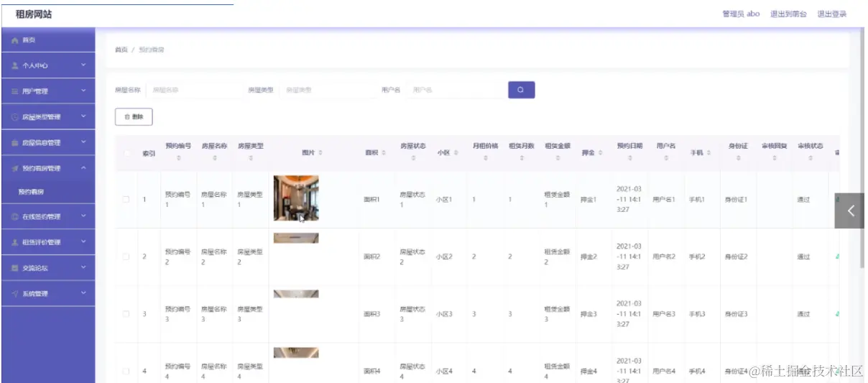This screenshot has height=383, width=868.
Task: Click the clock icon beside 房屋类型管理
Action: pyautogui.click(x=15, y=116)
